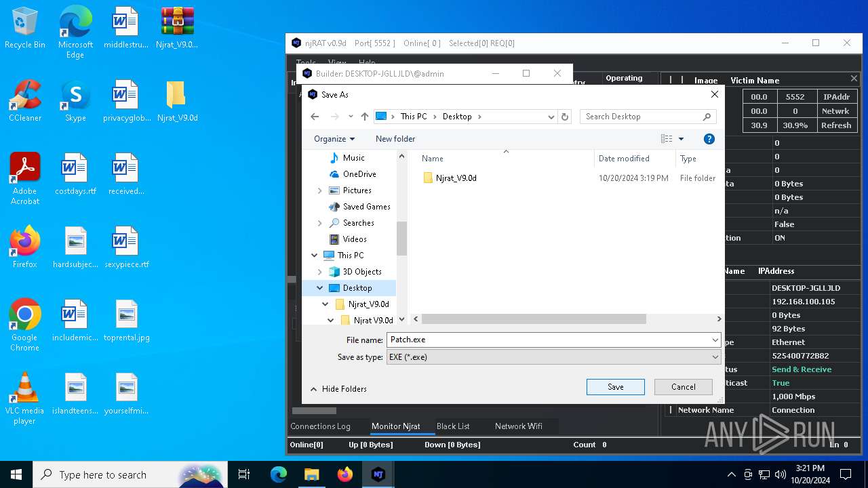Image resolution: width=868 pixels, height=488 pixels.
Task: Click the navigation pane vertical scrollbar
Action: [401, 237]
